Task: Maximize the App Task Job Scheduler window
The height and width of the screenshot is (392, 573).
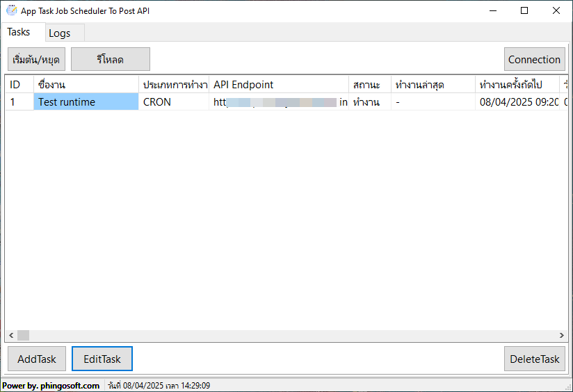Action: coord(524,10)
